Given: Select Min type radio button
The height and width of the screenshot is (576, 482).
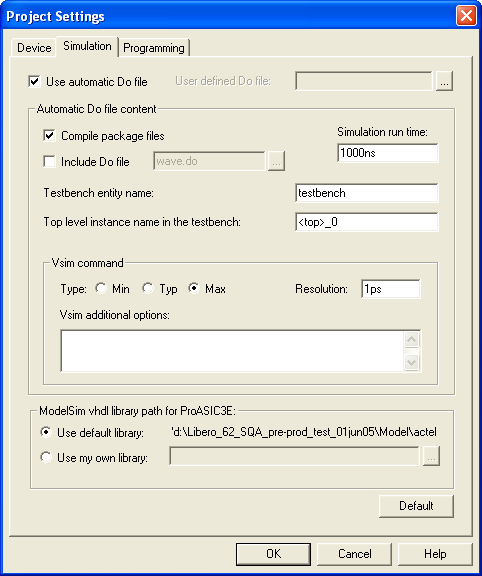Looking at the screenshot, I should click(x=101, y=288).
